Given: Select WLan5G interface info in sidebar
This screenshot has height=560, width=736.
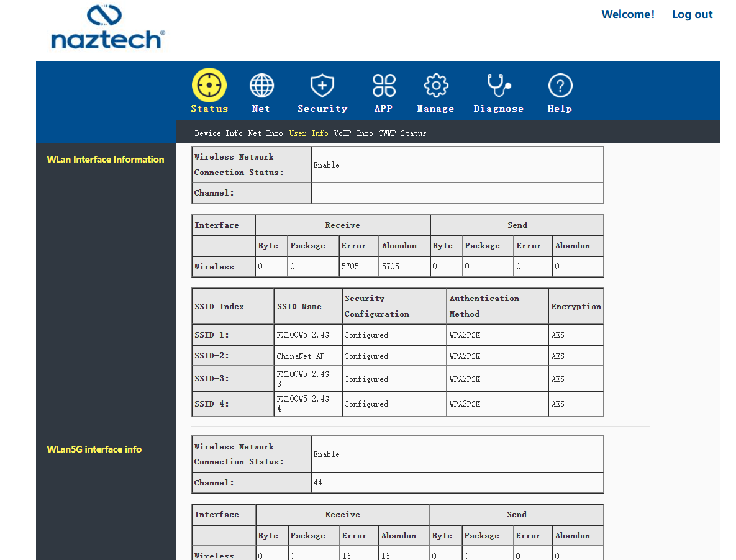Looking at the screenshot, I should pyautogui.click(x=94, y=449).
